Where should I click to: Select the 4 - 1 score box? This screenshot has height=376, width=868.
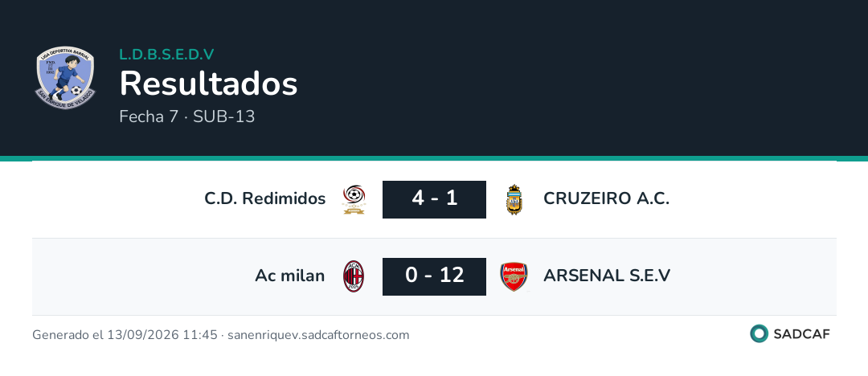click(x=434, y=199)
